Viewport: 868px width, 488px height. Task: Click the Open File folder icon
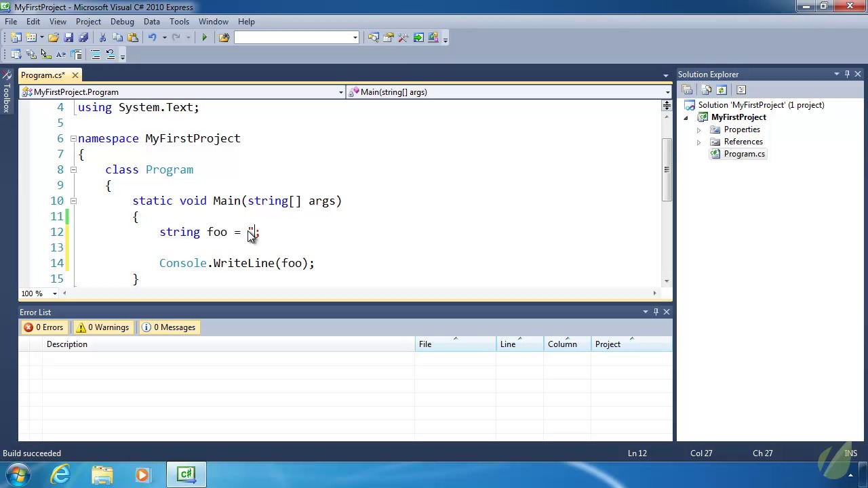click(x=54, y=37)
